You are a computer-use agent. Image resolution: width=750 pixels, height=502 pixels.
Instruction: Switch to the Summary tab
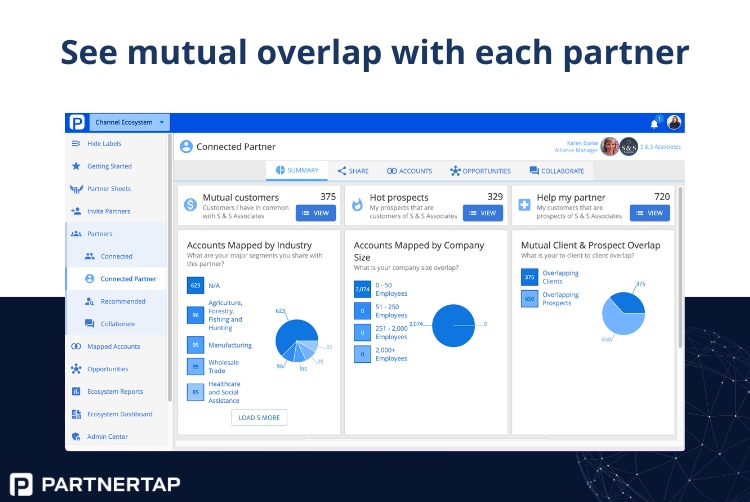(x=297, y=170)
